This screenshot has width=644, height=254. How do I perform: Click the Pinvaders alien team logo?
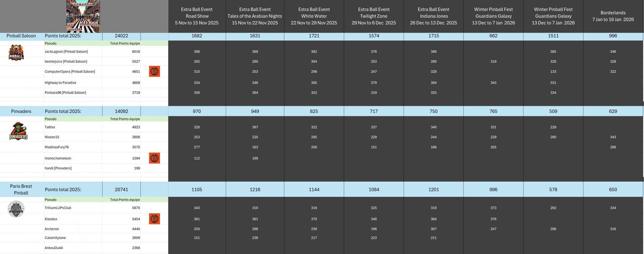tap(18, 131)
